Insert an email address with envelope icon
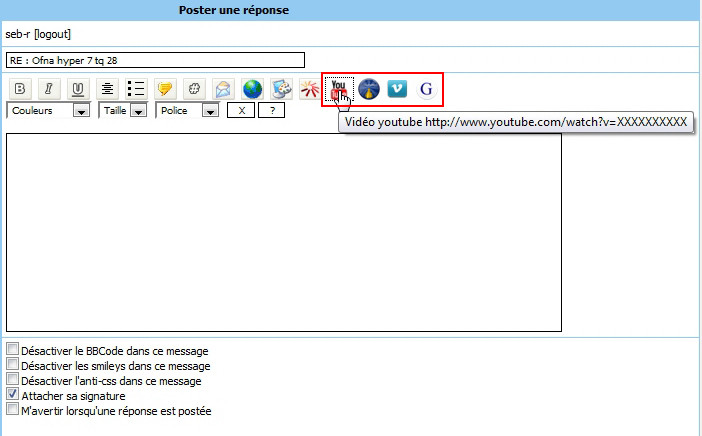The width and height of the screenshot is (702, 436). point(223,89)
